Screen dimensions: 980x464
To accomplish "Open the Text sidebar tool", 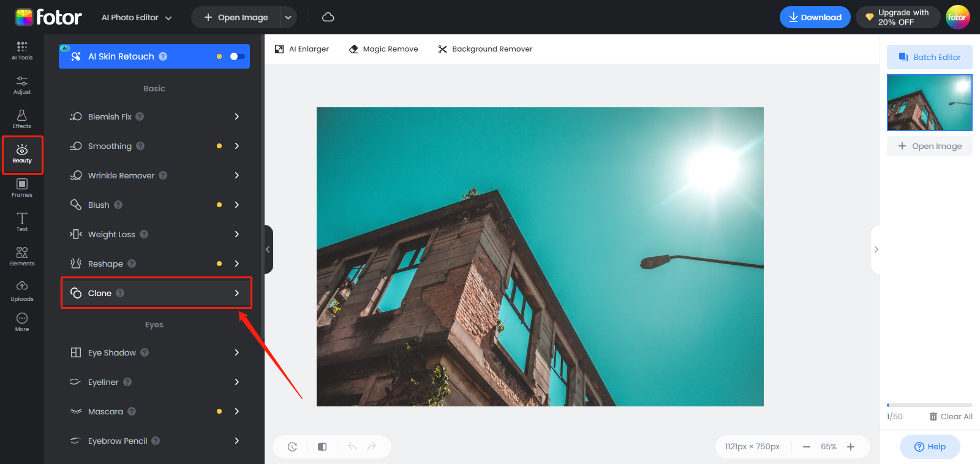I will [x=22, y=222].
